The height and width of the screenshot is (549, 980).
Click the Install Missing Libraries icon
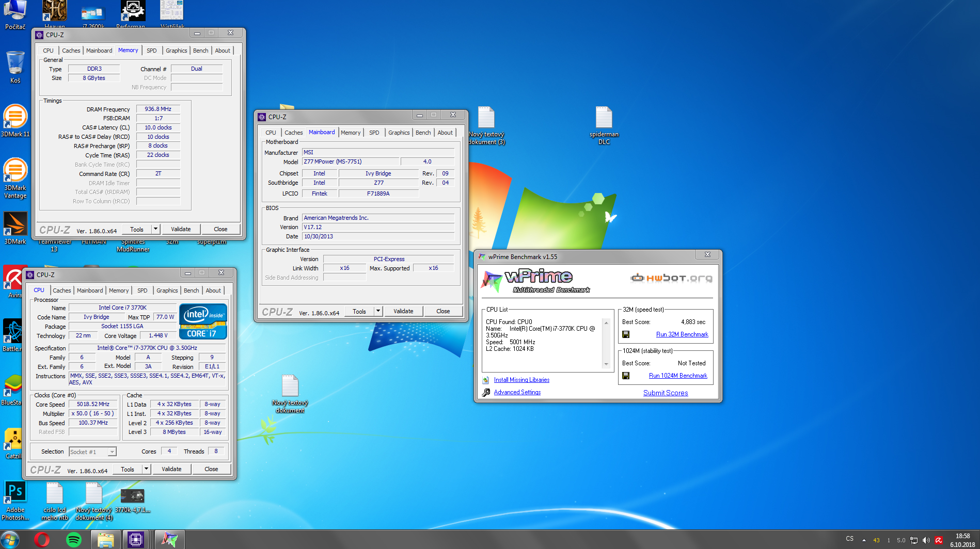[486, 380]
